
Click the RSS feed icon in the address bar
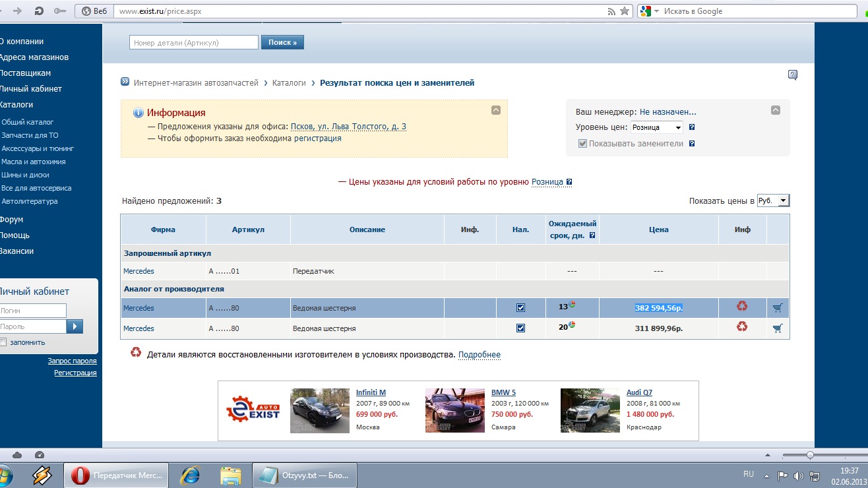click(x=611, y=11)
